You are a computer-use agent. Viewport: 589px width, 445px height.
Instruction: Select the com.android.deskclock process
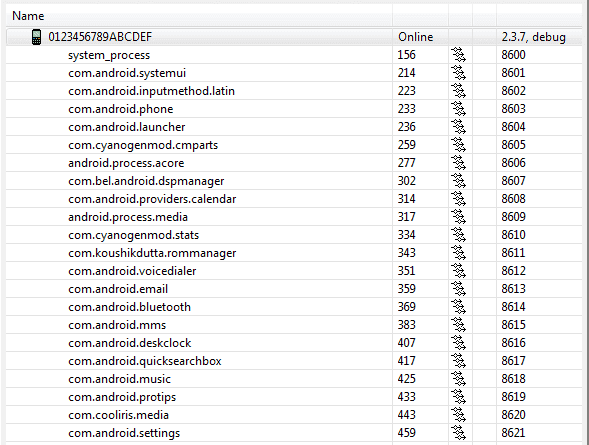(130, 343)
